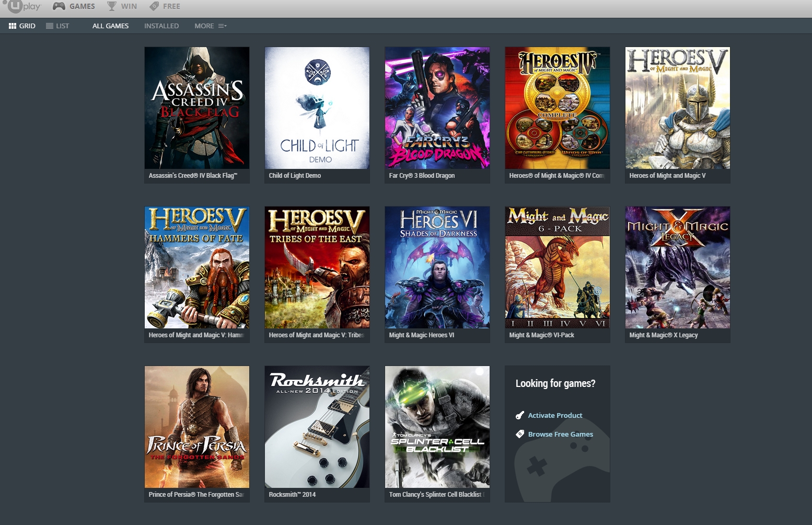Click the grid view icon
812x525 pixels.
tap(13, 26)
